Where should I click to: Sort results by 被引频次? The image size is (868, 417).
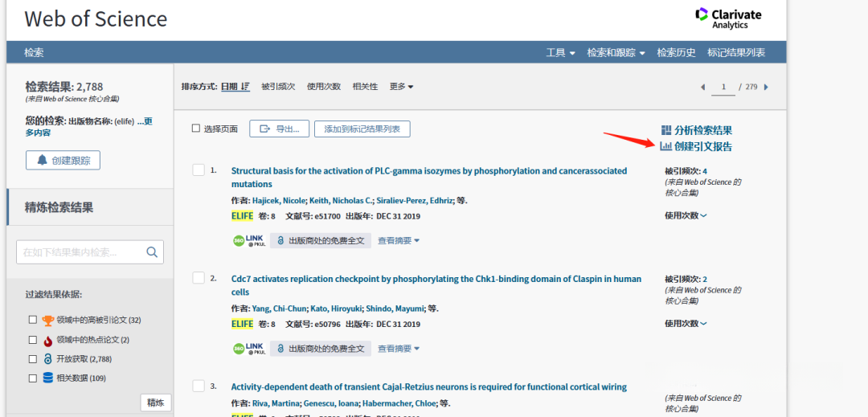(278, 86)
